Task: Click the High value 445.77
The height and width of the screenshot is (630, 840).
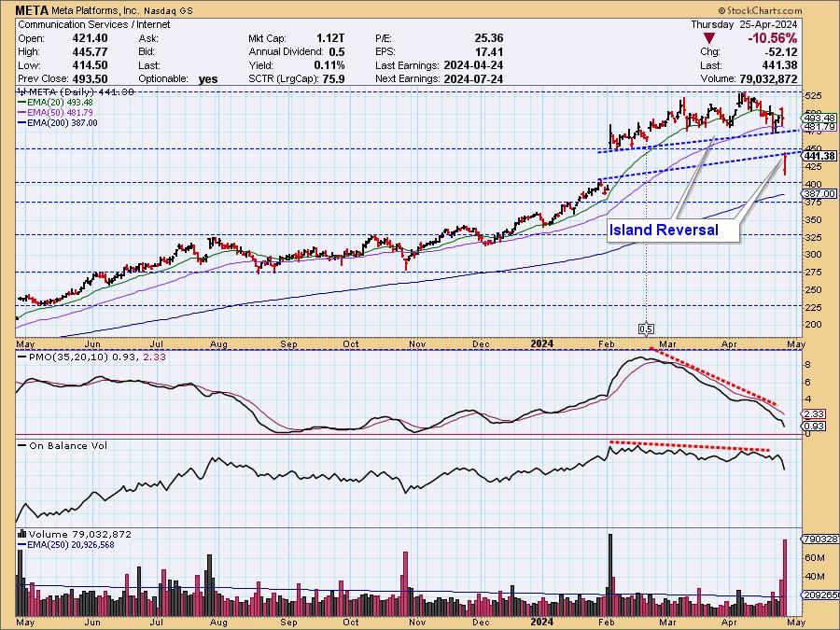Action: [90, 52]
